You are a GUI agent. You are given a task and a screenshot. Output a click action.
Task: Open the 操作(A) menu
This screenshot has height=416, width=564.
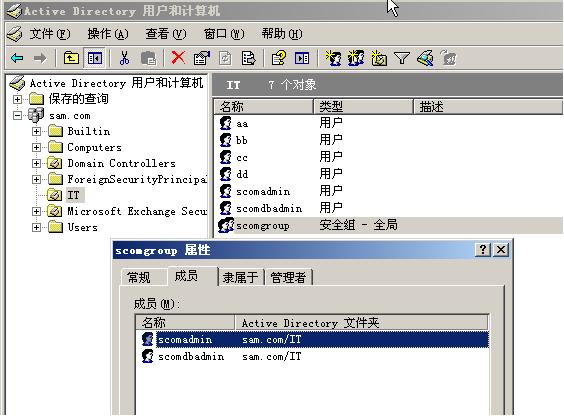108,34
